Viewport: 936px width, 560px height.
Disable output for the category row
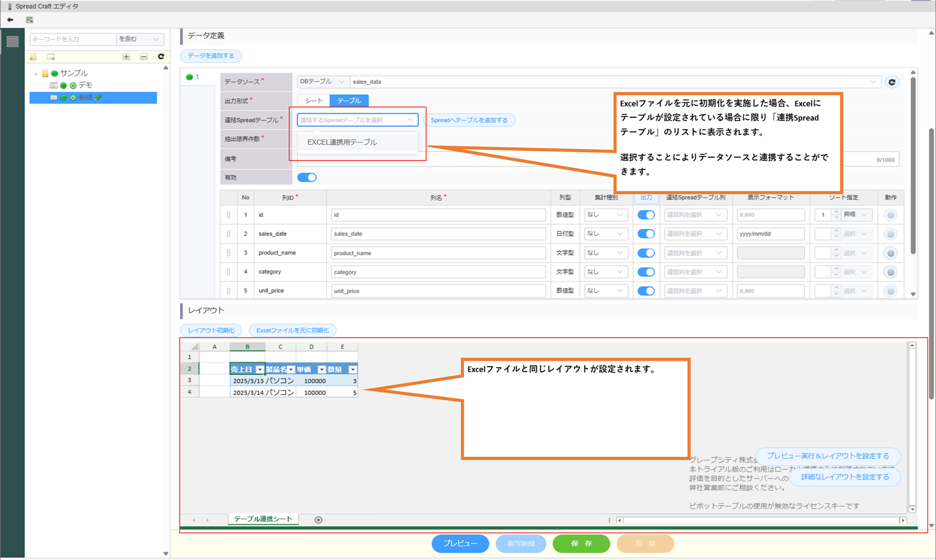[x=645, y=272]
